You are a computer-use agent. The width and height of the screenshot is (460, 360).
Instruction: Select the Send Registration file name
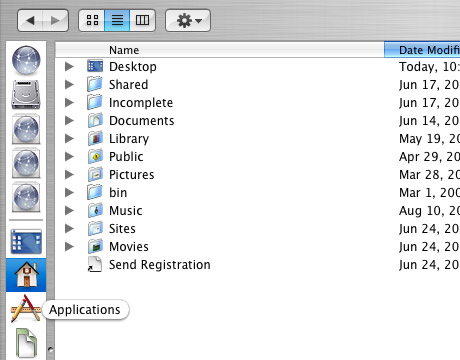pyautogui.click(x=160, y=265)
